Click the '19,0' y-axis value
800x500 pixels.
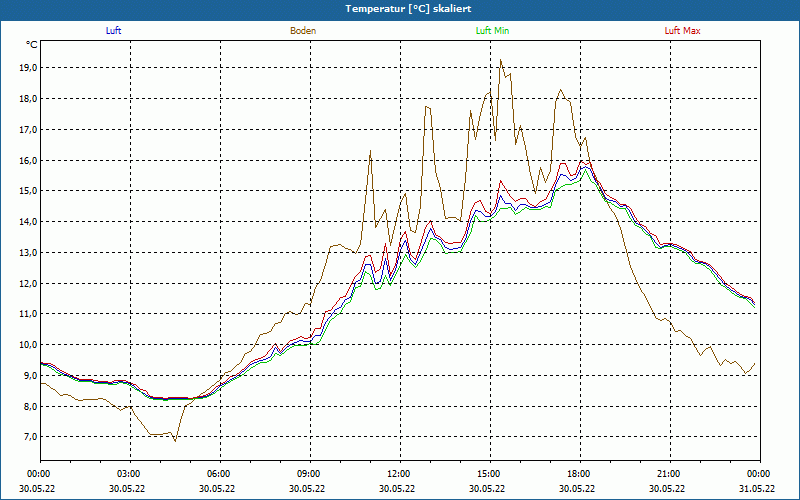[x=28, y=68]
